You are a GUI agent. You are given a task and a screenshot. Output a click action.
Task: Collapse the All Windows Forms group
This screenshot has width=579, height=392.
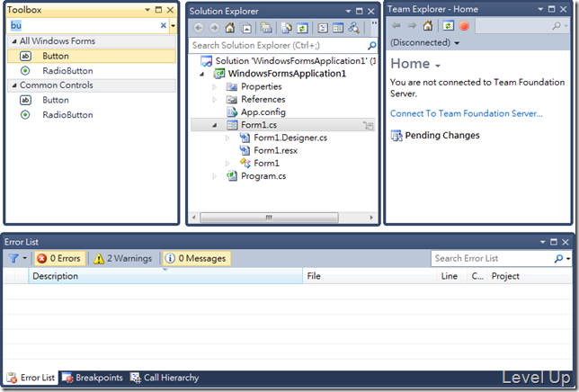point(14,41)
